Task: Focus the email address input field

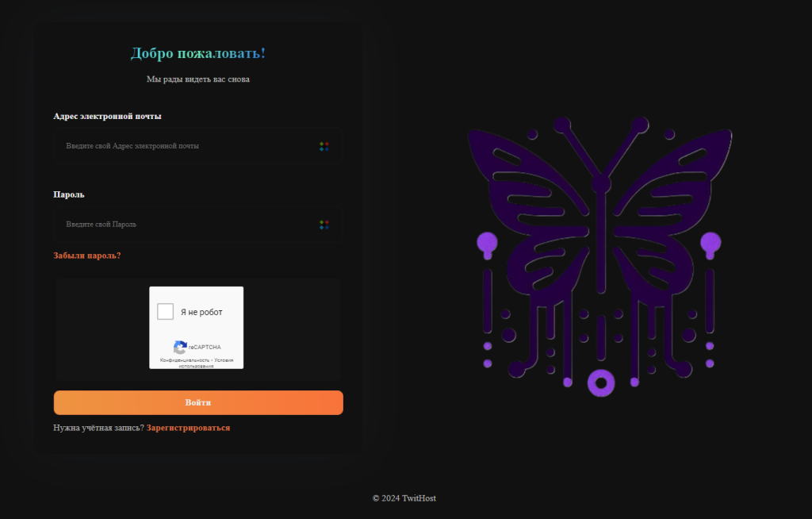Action: pyautogui.click(x=197, y=146)
